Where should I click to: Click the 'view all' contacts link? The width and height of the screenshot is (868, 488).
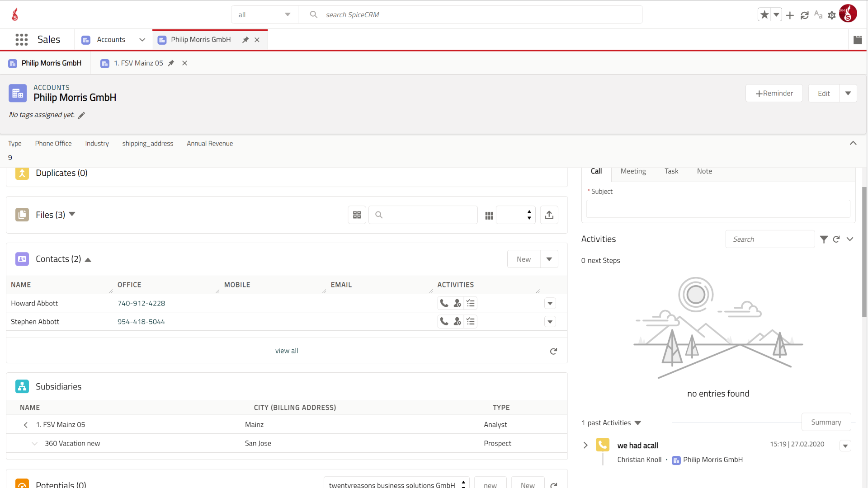pyautogui.click(x=287, y=351)
